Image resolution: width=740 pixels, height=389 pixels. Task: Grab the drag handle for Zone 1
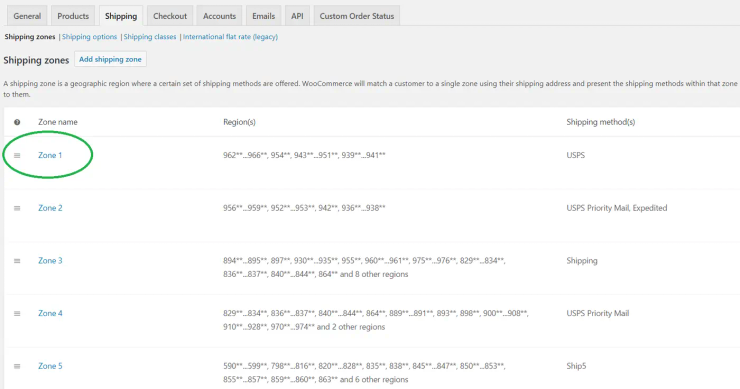(x=17, y=155)
